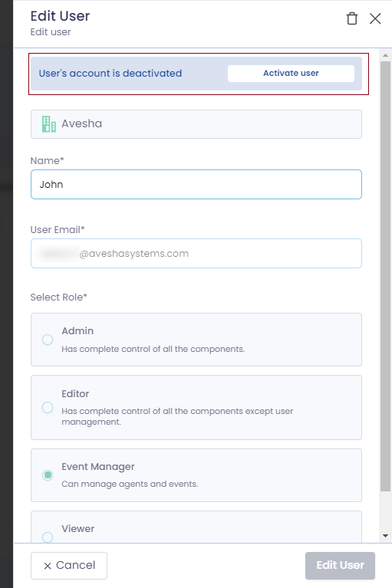Click the Editor role description text

[177, 416]
